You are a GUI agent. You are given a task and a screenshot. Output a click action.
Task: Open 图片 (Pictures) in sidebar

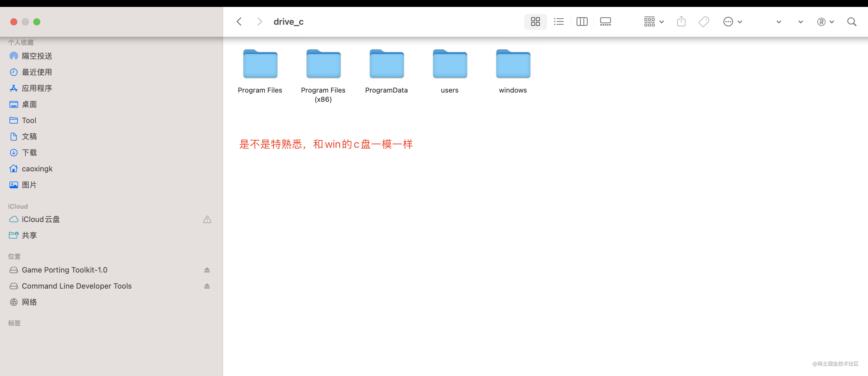point(111,185)
